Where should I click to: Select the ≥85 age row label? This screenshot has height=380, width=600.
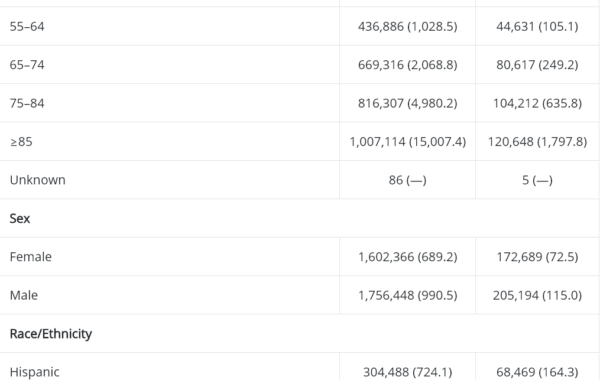tap(21, 142)
